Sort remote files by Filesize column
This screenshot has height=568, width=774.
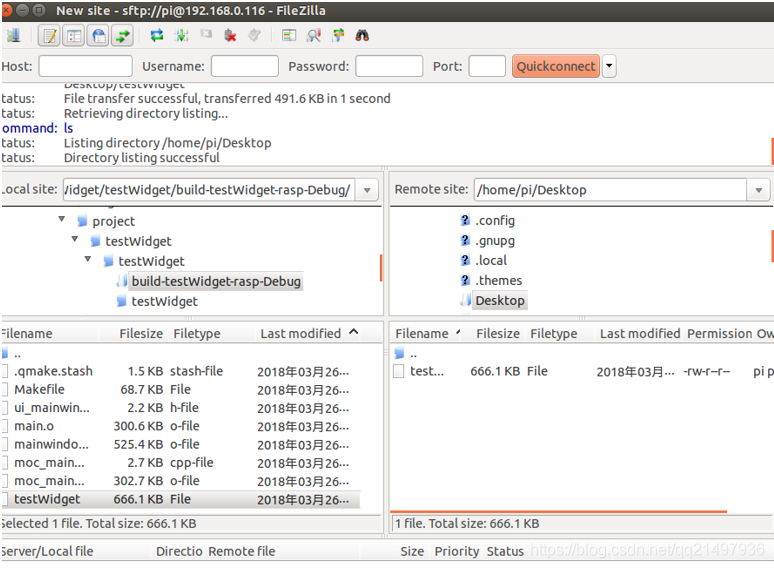pyautogui.click(x=497, y=334)
